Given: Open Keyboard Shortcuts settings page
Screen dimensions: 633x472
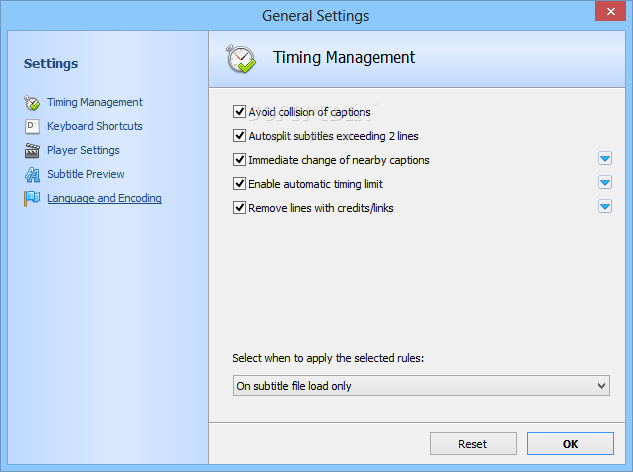Looking at the screenshot, I should (x=95, y=126).
